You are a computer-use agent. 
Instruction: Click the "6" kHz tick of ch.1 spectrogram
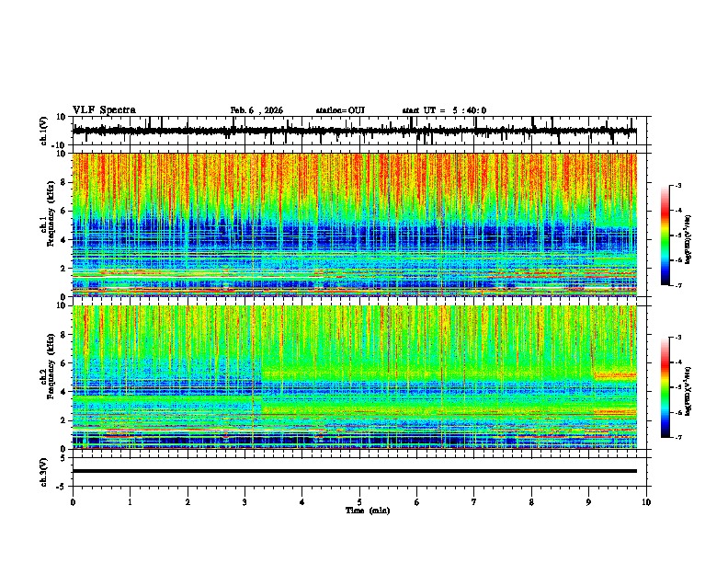pyautogui.click(x=63, y=211)
